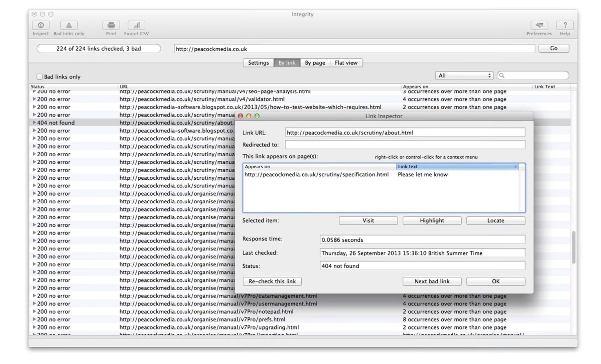The image size is (601, 364).
Task: Click Re-check this link
Action: click(x=272, y=282)
